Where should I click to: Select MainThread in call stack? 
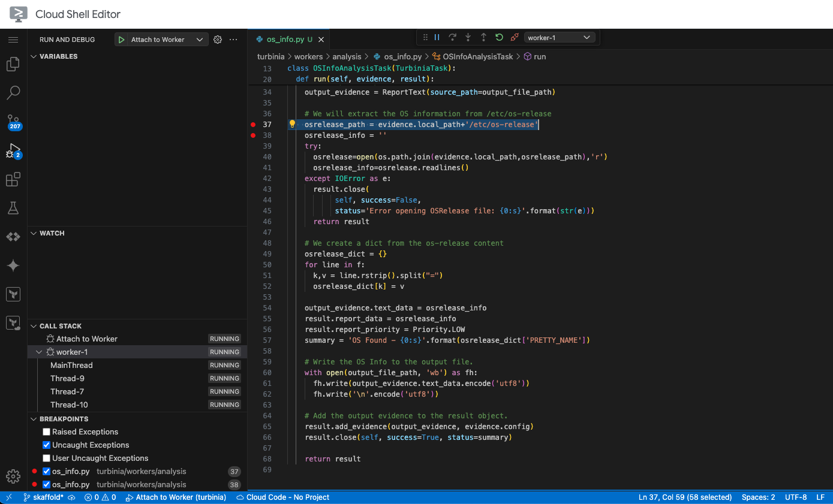click(137, 365)
